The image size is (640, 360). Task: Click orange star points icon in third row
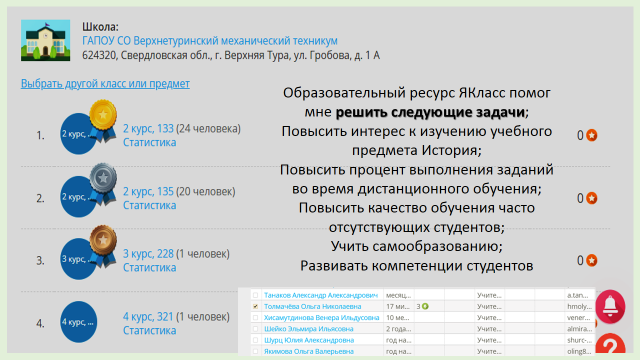click(591, 260)
